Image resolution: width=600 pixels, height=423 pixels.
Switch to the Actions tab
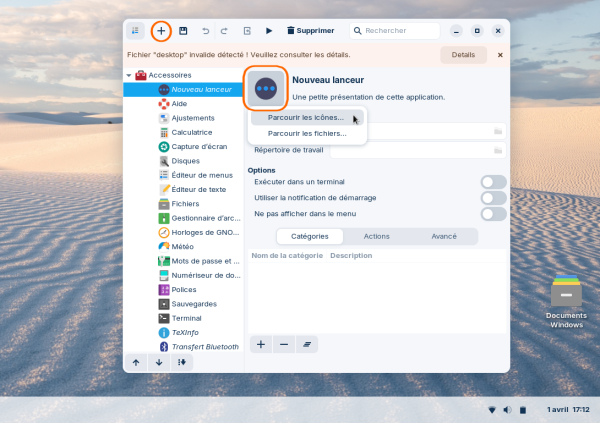pos(376,237)
